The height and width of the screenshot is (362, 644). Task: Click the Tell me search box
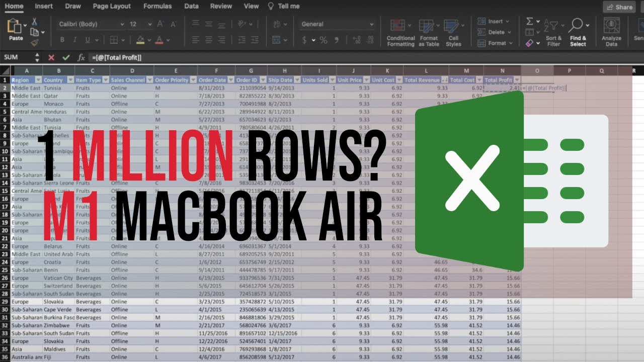point(284,6)
